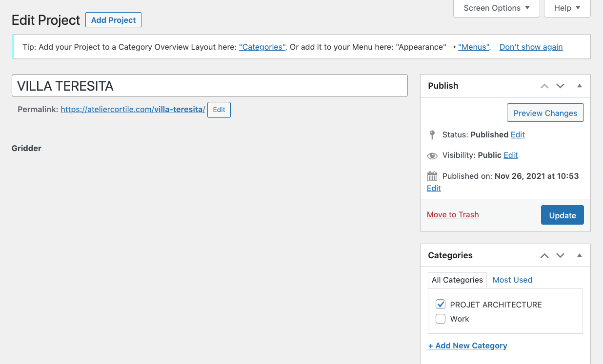
Task: Move Publish panel up with arrow icon
Action: [x=544, y=86]
